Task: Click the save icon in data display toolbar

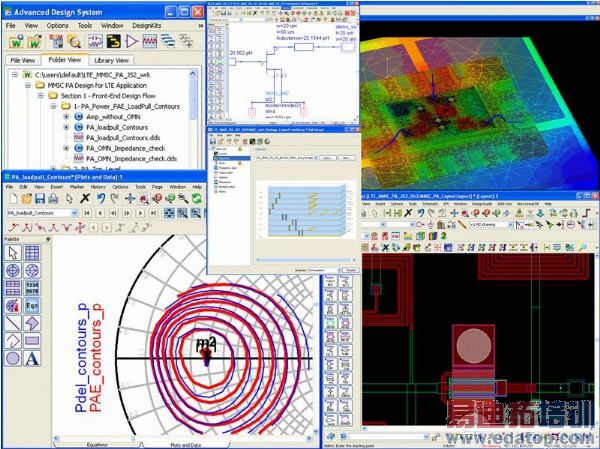Action: [x=40, y=198]
